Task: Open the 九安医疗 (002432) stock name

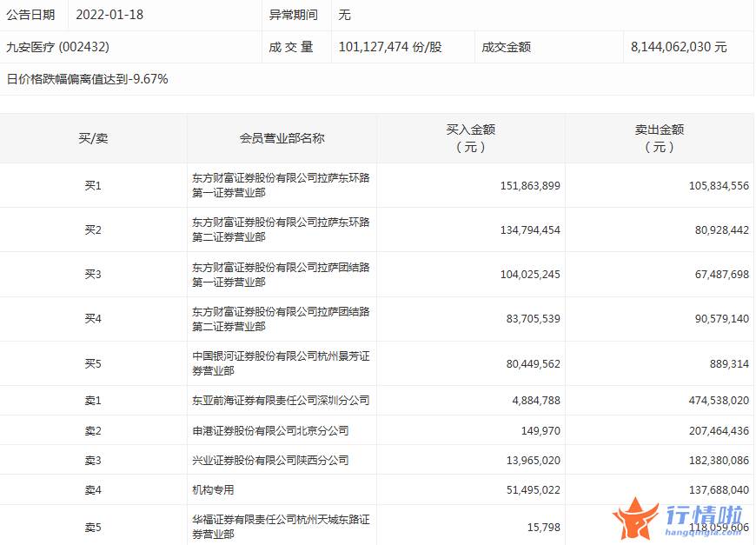Action: click(x=58, y=47)
